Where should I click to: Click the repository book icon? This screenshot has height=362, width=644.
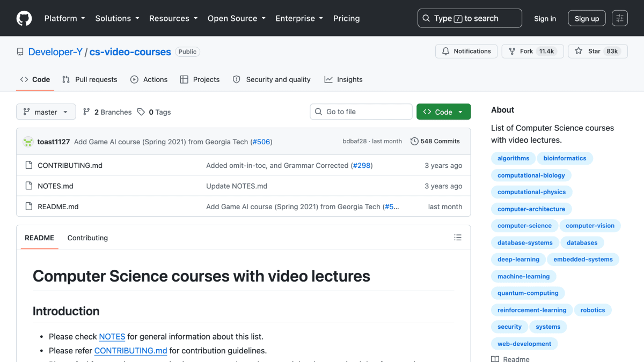click(x=20, y=52)
